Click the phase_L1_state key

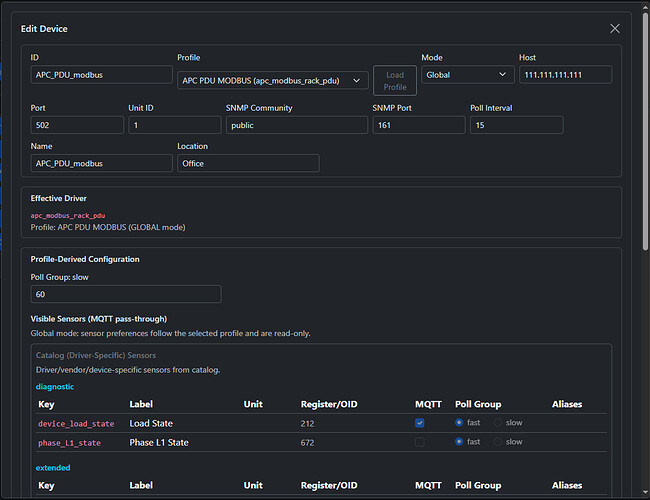[69, 443]
